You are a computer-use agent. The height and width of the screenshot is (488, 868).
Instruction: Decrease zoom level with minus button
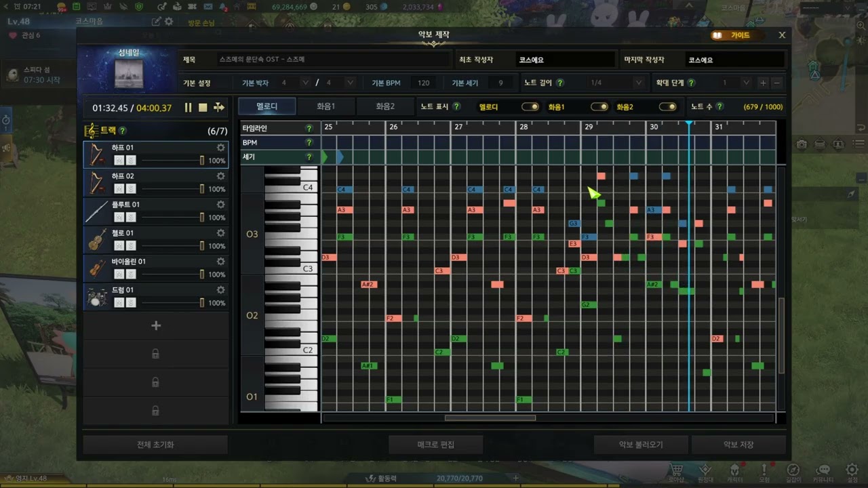pyautogui.click(x=777, y=83)
